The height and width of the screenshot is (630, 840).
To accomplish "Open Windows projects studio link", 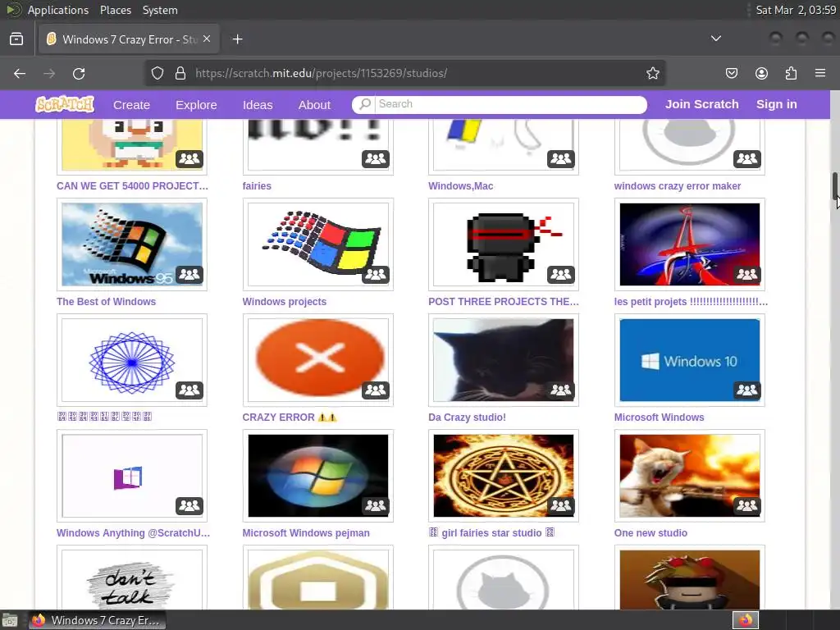I will pyautogui.click(x=284, y=302).
